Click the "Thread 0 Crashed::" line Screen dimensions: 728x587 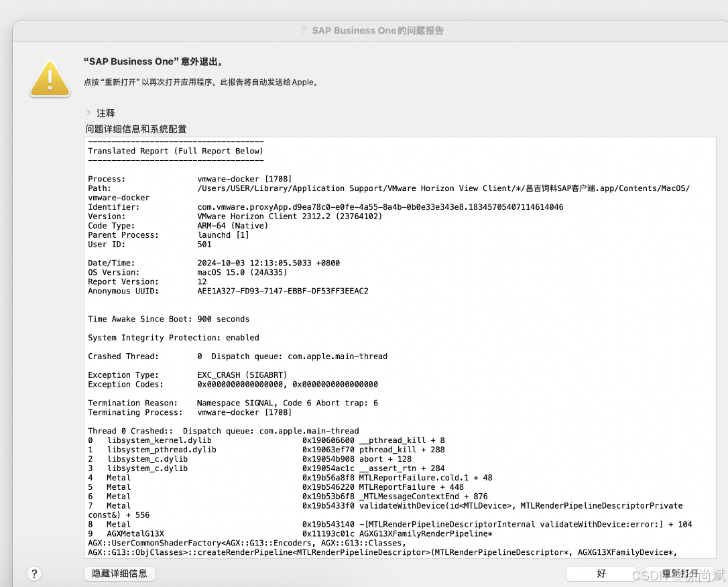(223, 431)
